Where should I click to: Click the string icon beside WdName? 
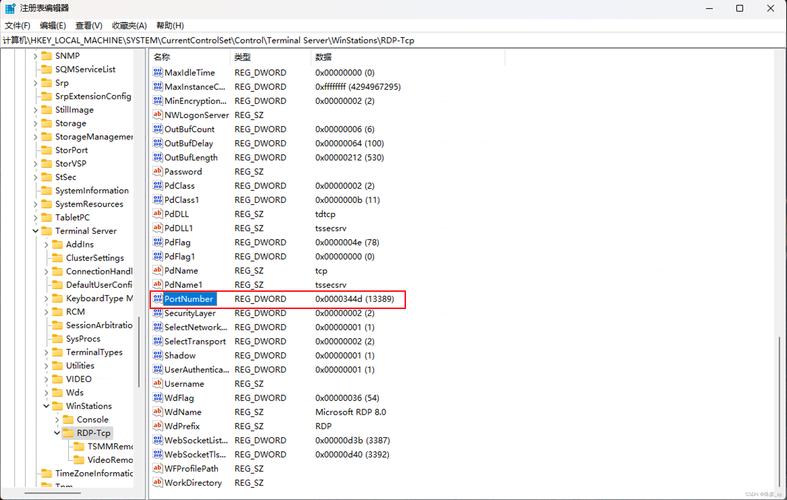(x=157, y=412)
